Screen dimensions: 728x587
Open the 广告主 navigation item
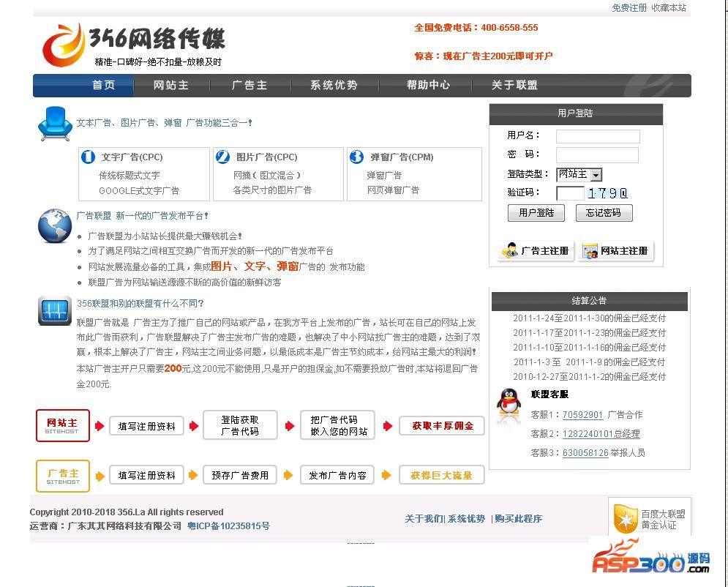point(249,86)
